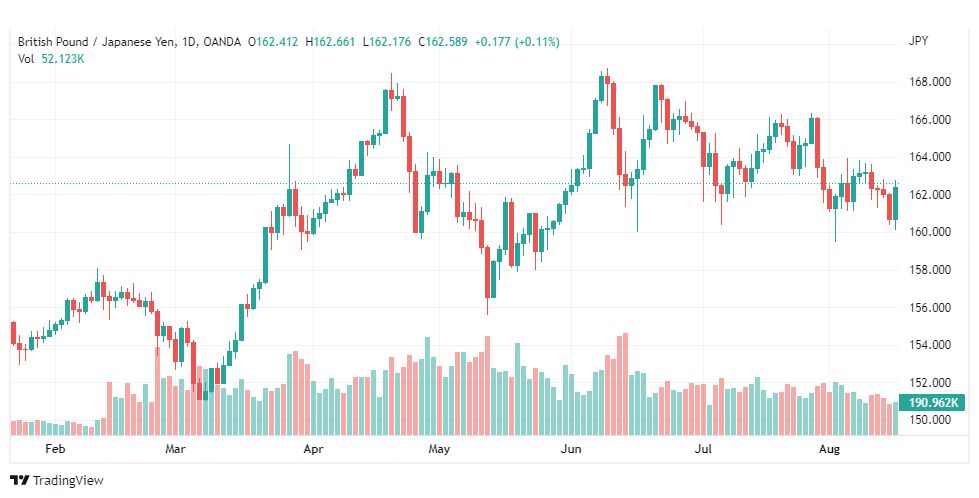Select the Apr marker on time axis
The image size is (979, 498).
pos(313,448)
